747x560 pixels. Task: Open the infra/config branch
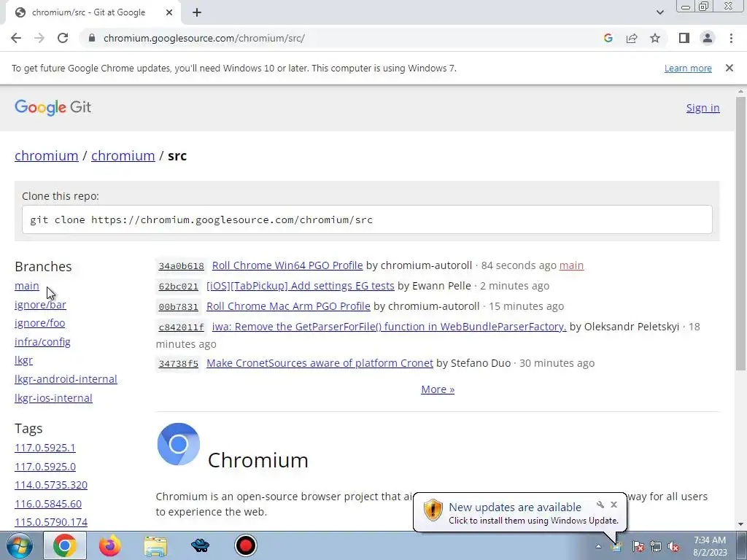[42, 342]
